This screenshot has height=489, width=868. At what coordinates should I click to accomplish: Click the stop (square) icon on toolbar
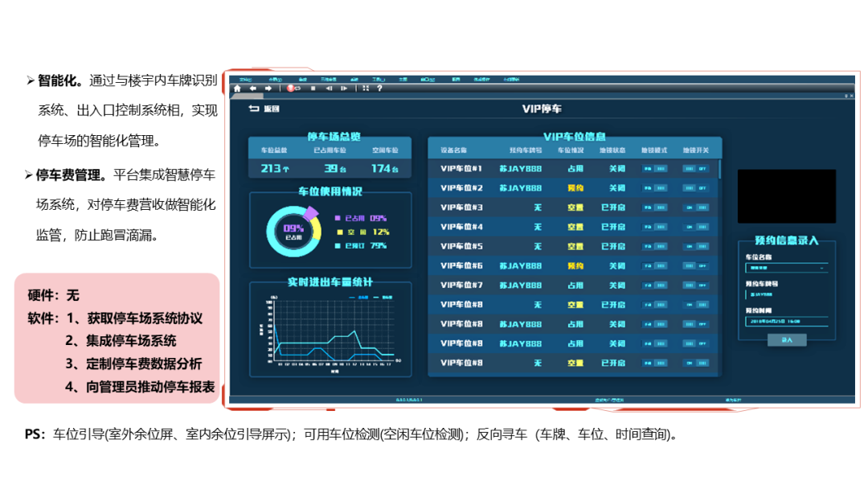click(x=313, y=88)
